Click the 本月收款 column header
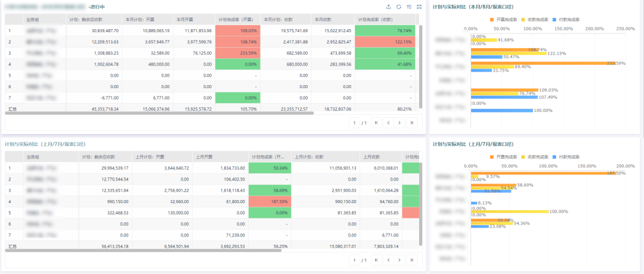This screenshot has width=644, height=274. [x=333, y=19]
